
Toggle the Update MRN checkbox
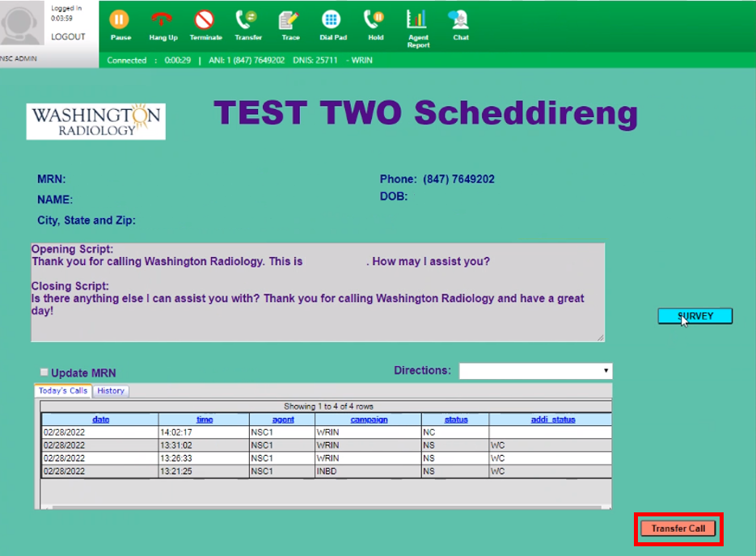pyautogui.click(x=44, y=372)
